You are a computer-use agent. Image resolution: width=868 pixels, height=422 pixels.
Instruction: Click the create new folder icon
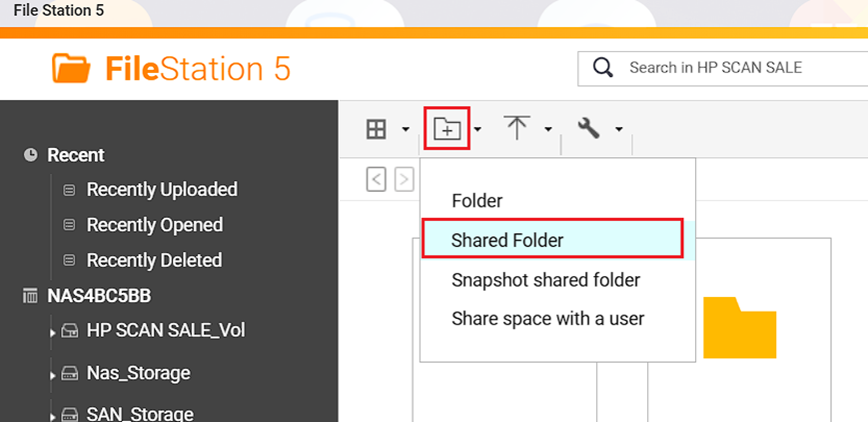(x=445, y=129)
